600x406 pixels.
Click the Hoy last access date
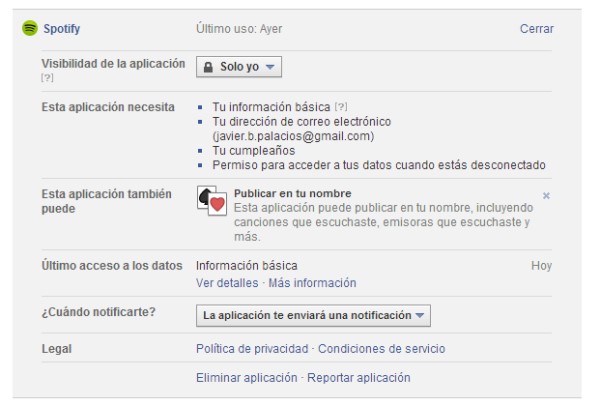point(541,266)
